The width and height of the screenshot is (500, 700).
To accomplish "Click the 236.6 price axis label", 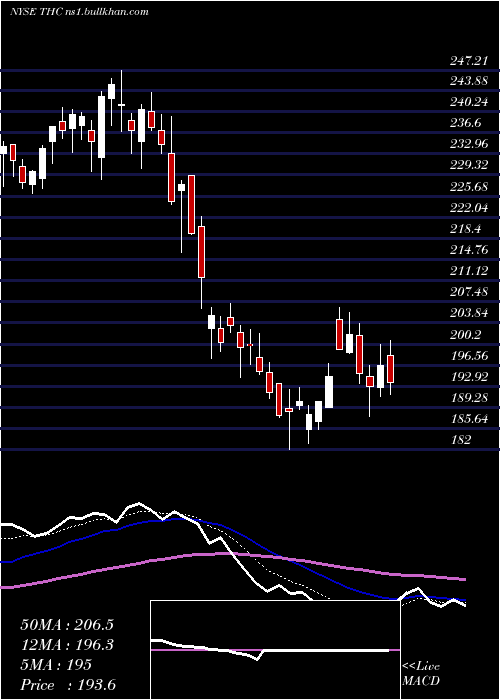I will pyautogui.click(x=466, y=123).
